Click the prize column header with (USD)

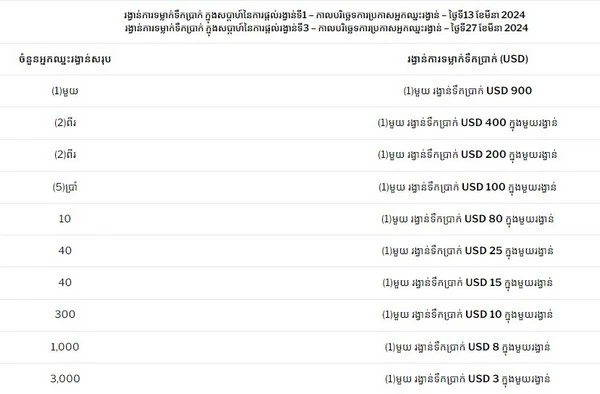point(468,59)
